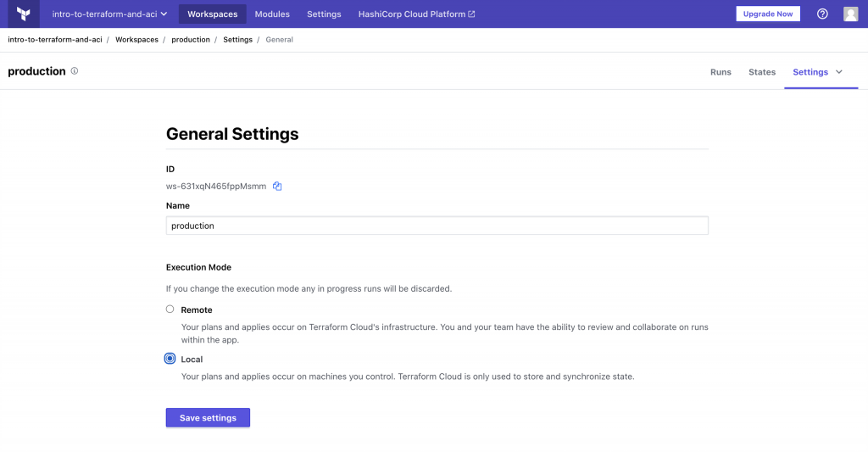Viewport: 868px width, 452px height.
Task: Click the Upgrade Now button
Action: (767, 14)
